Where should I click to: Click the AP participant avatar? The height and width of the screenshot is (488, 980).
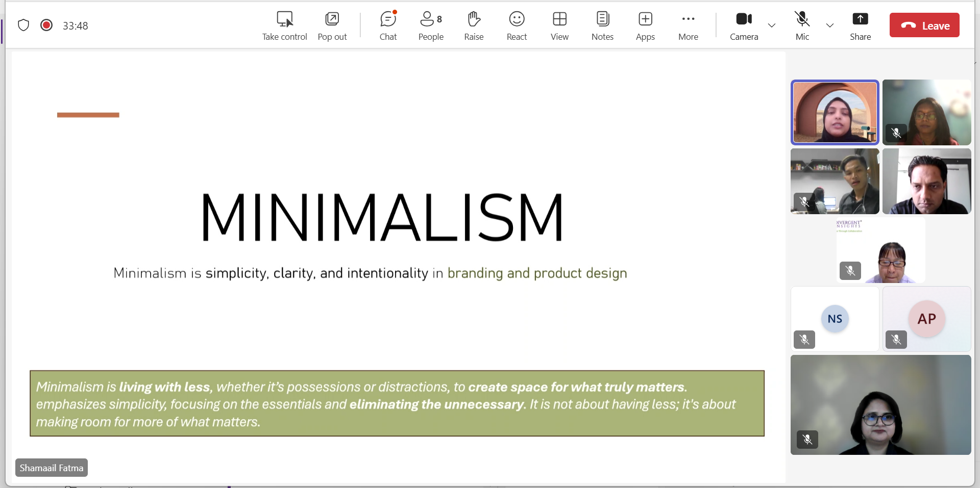click(926, 319)
